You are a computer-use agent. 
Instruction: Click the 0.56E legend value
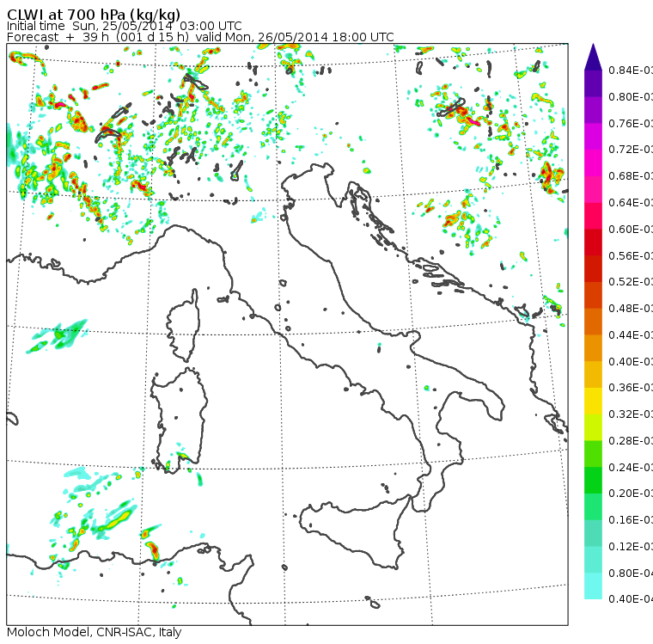pyautogui.click(x=631, y=255)
